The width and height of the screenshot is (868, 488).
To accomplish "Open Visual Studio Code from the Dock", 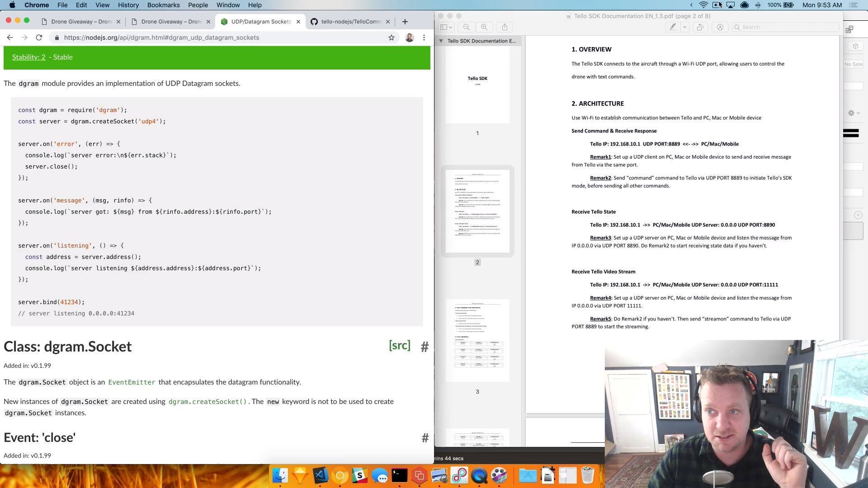I will coord(320,475).
